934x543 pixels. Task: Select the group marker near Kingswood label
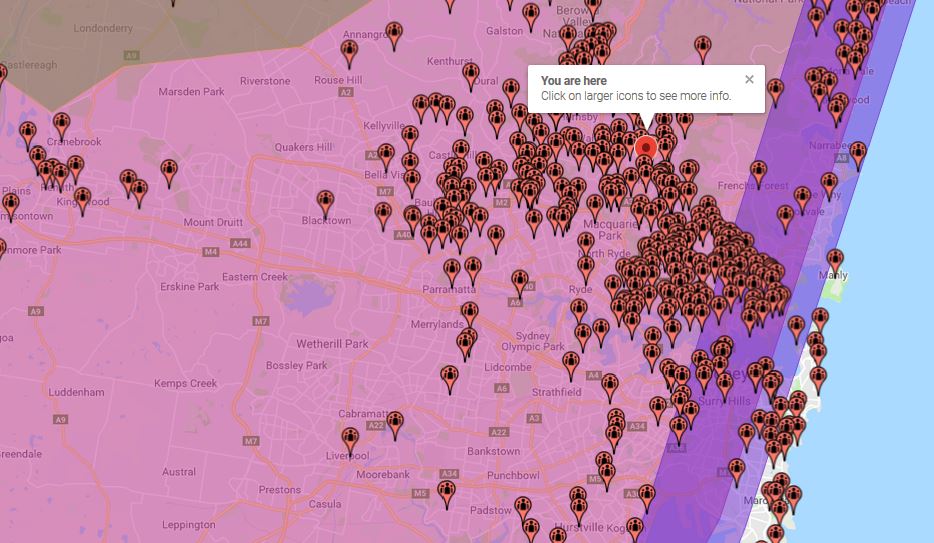(x=83, y=201)
